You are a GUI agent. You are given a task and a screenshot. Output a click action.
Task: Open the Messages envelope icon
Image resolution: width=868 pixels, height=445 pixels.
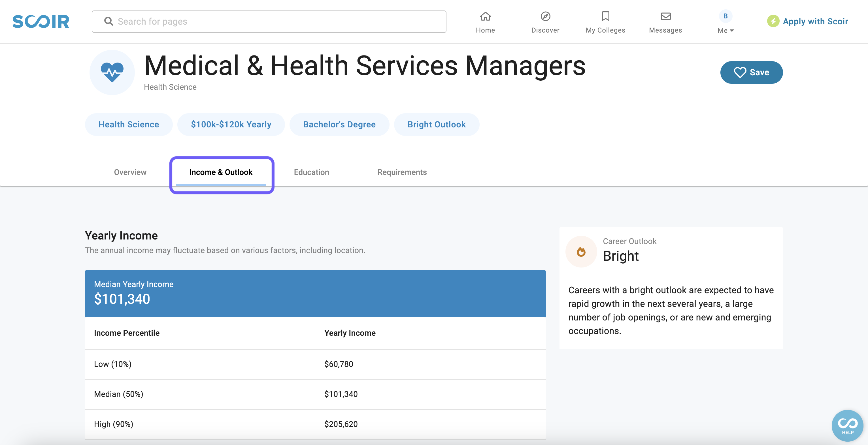point(665,16)
